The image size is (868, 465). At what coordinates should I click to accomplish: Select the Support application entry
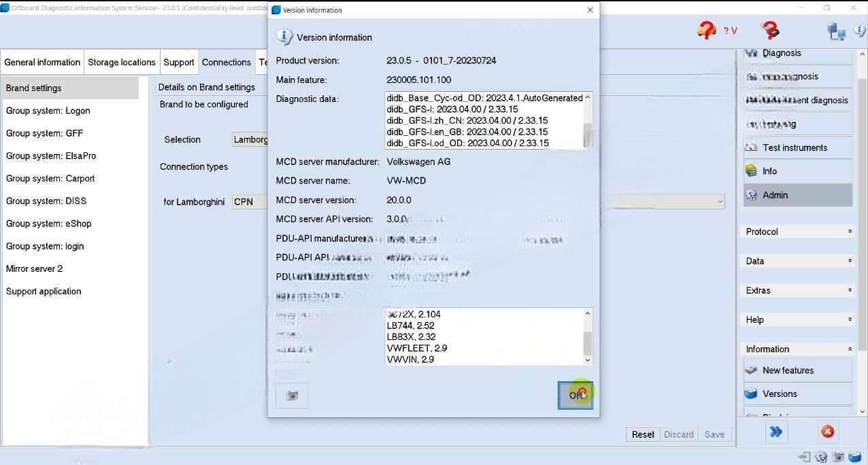71,291
